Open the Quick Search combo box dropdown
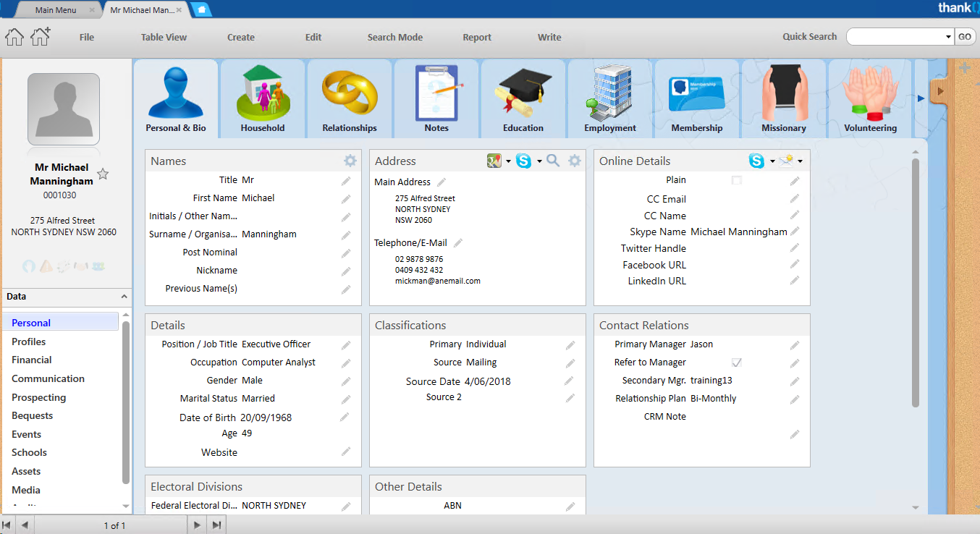Viewport: 980px width, 534px height. 948,37
